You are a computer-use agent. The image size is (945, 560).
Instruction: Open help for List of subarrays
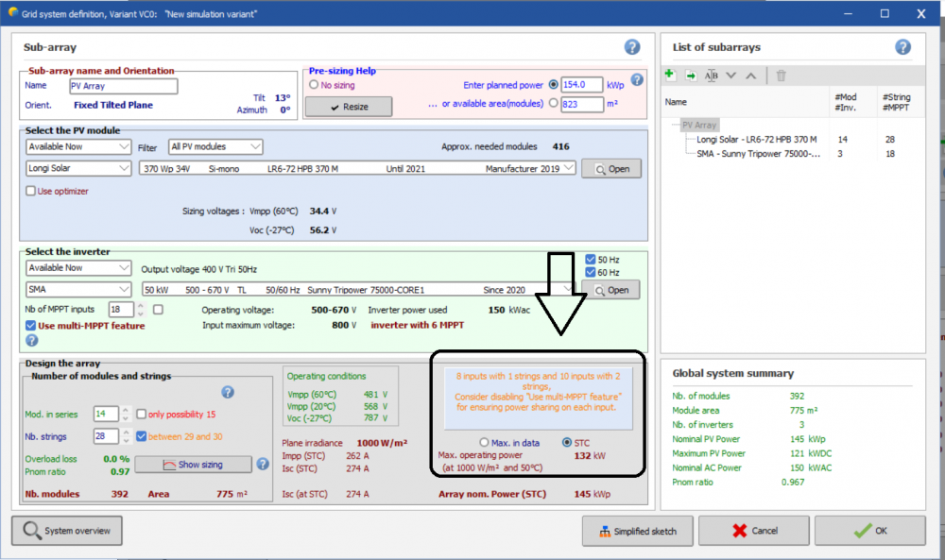[x=902, y=47]
